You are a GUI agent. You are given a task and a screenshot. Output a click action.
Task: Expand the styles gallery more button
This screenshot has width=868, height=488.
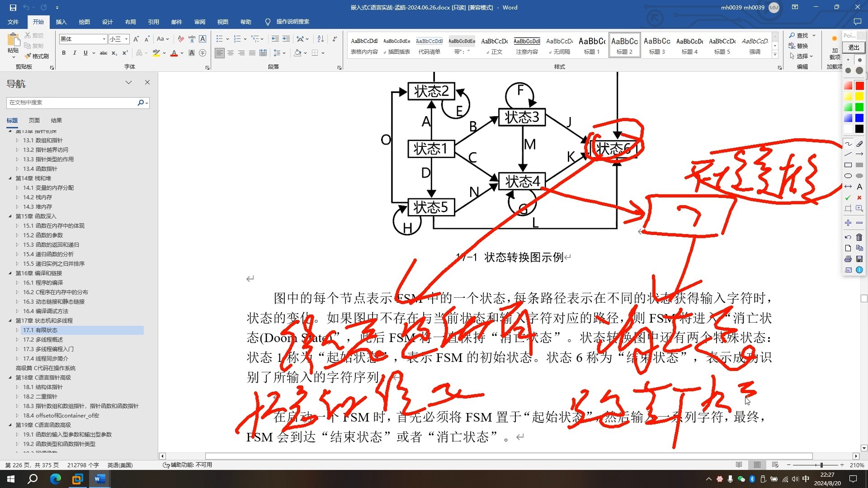[x=775, y=55]
